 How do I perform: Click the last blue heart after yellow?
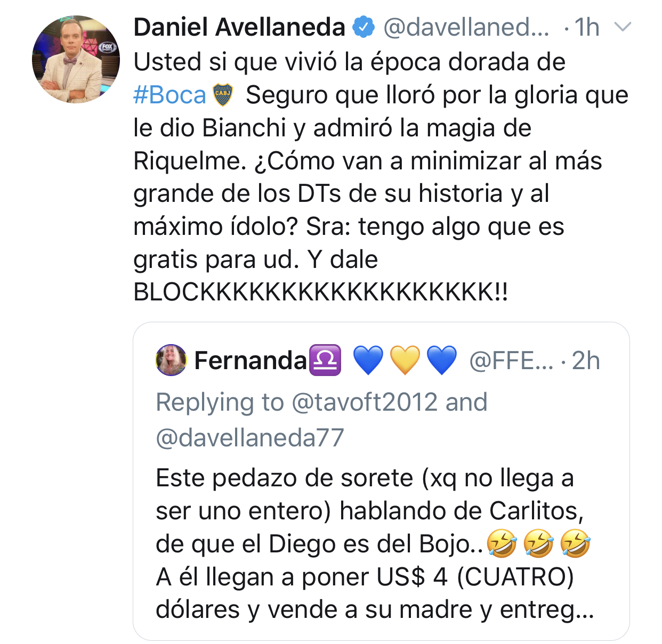click(x=442, y=361)
